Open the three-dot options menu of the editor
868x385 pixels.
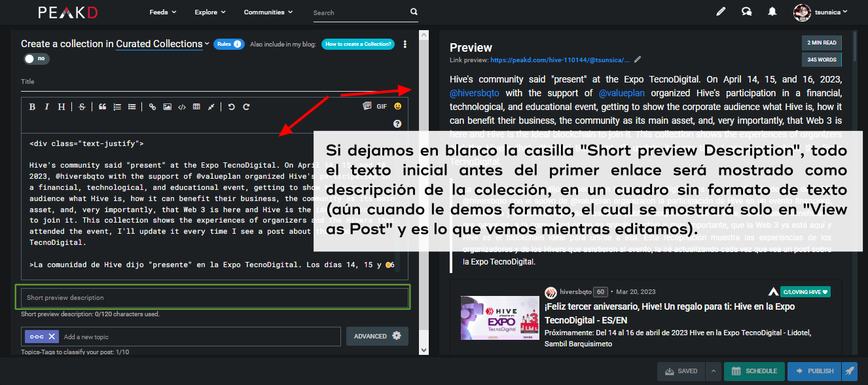tap(405, 45)
